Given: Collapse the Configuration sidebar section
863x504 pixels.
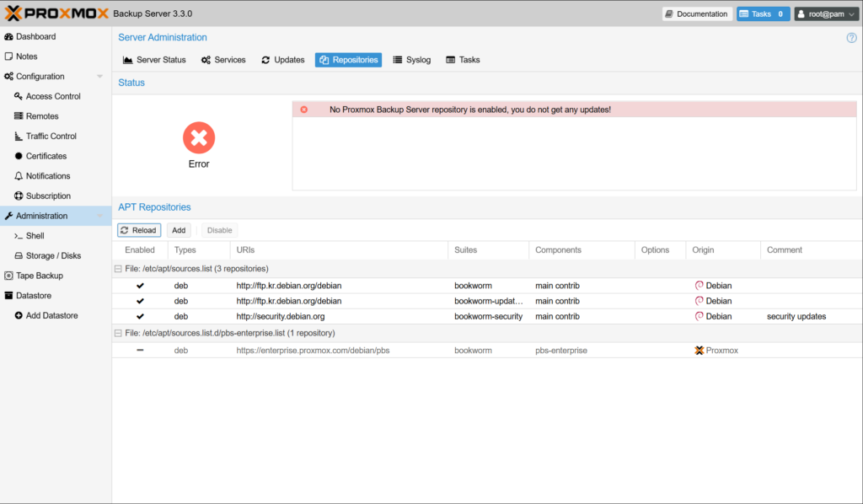Looking at the screenshot, I should 100,77.
